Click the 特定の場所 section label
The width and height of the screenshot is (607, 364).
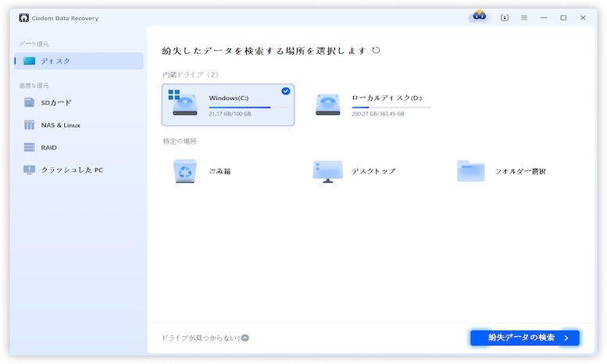point(180,141)
